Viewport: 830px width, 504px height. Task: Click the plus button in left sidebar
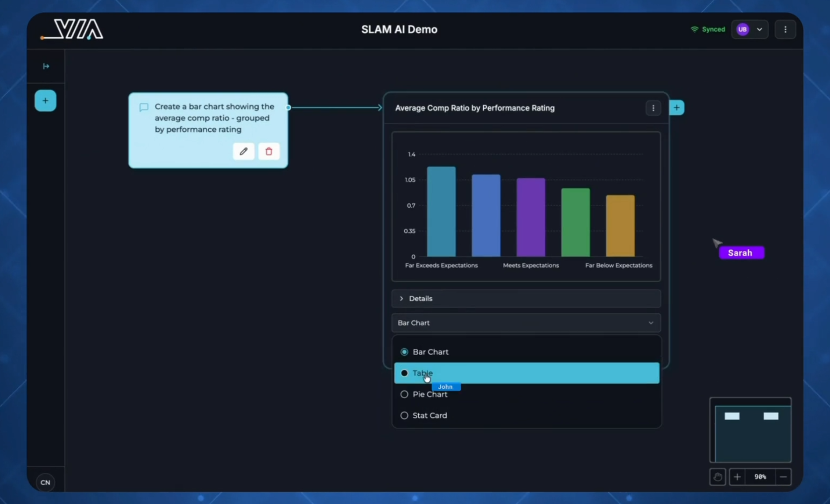coord(45,101)
